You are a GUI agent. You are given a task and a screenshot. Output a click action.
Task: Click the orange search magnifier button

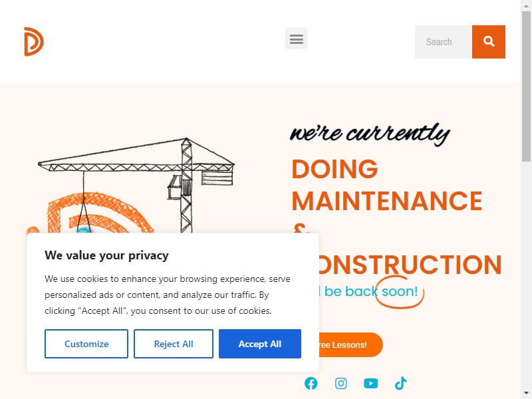489,42
